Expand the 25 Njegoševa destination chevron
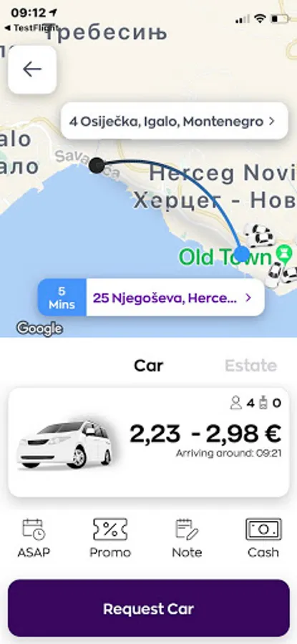Image resolution: width=297 pixels, height=644 pixels. 248,298
